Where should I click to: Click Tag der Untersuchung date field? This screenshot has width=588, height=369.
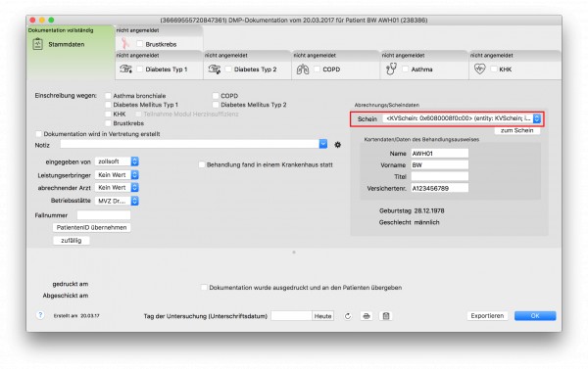pos(291,316)
